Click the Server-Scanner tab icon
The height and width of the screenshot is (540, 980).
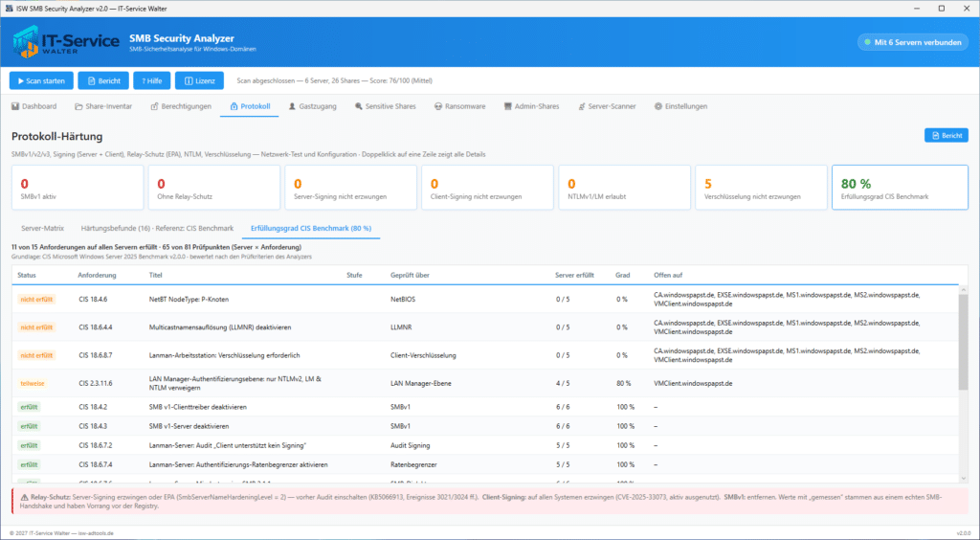coord(582,106)
